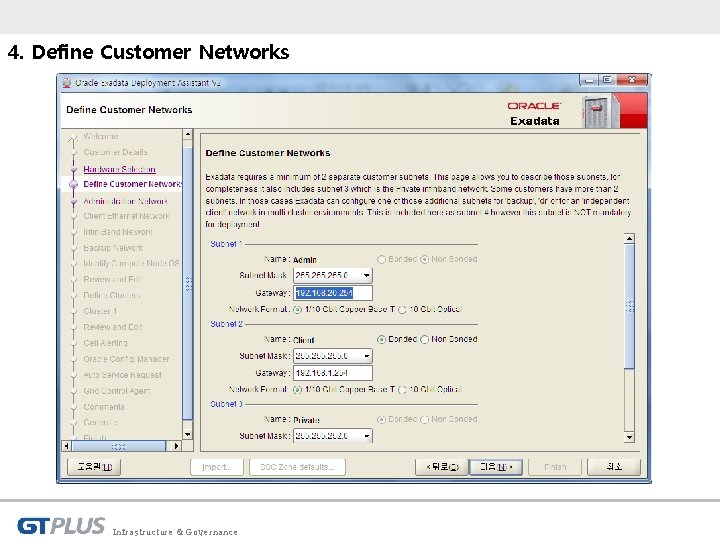Image resolution: width=720 pixels, height=540 pixels.
Task: Choose 10 Gbit Optical for Subnet 1
Action: 402,309
